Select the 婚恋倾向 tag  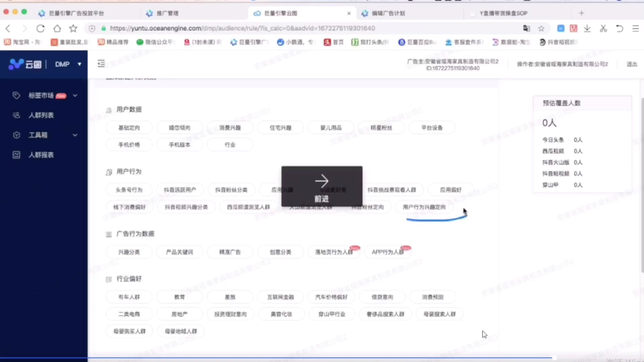179,128
